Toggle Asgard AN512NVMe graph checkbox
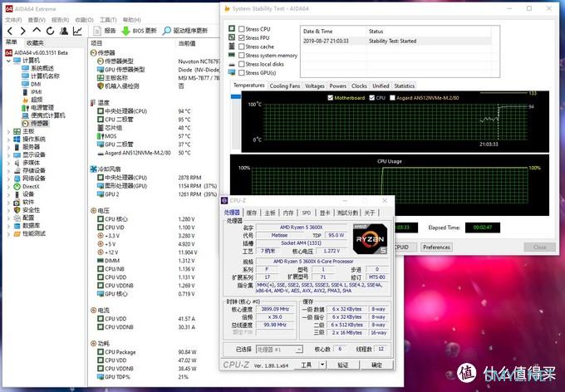The image size is (565, 392). 392,98
